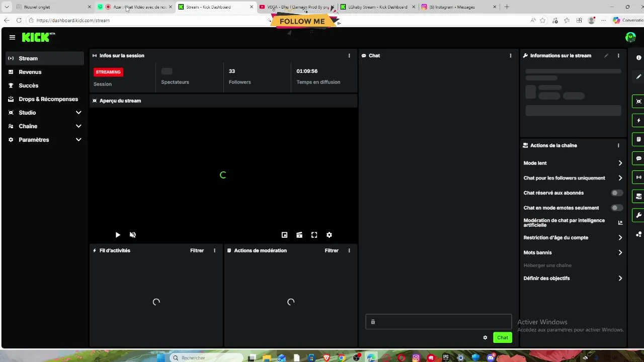Open the mini player mode icon
This screenshot has width=644, height=362.
284,235
